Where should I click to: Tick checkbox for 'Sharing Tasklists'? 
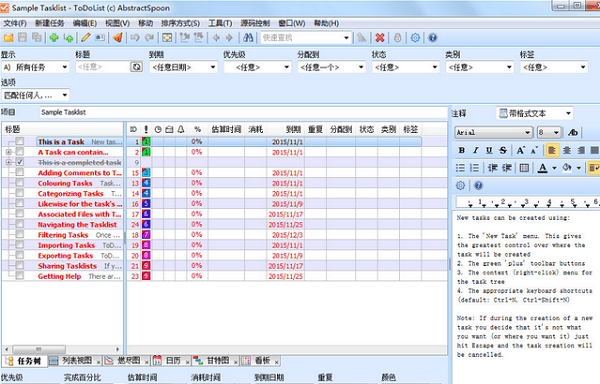[x=20, y=265]
